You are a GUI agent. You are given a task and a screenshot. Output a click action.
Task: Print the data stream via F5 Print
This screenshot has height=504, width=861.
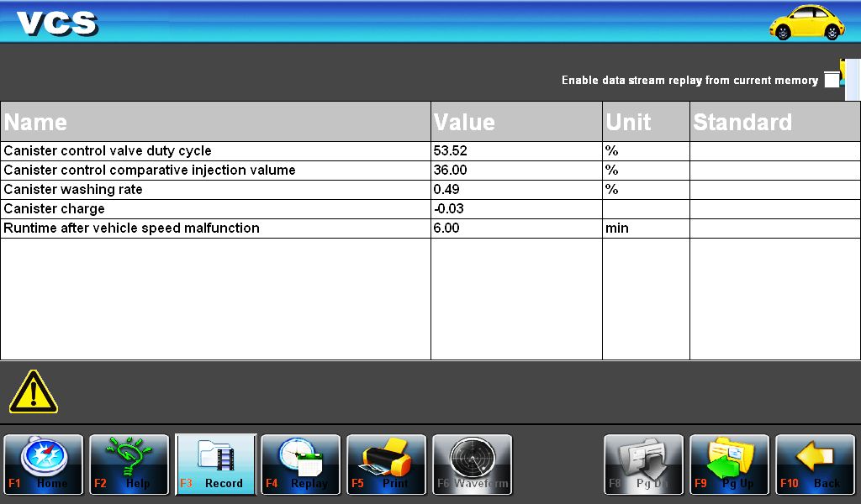tap(387, 465)
